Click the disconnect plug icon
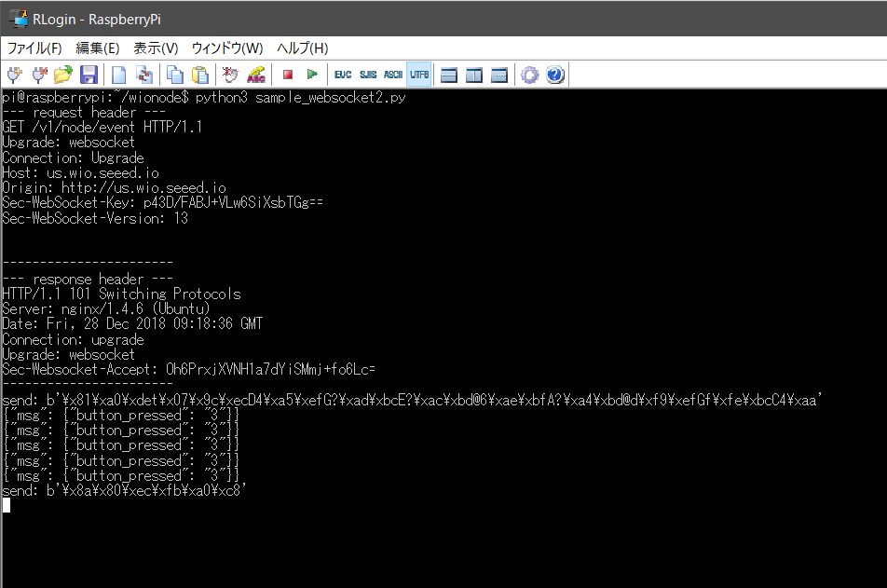This screenshot has width=887, height=588. pyautogui.click(x=39, y=75)
